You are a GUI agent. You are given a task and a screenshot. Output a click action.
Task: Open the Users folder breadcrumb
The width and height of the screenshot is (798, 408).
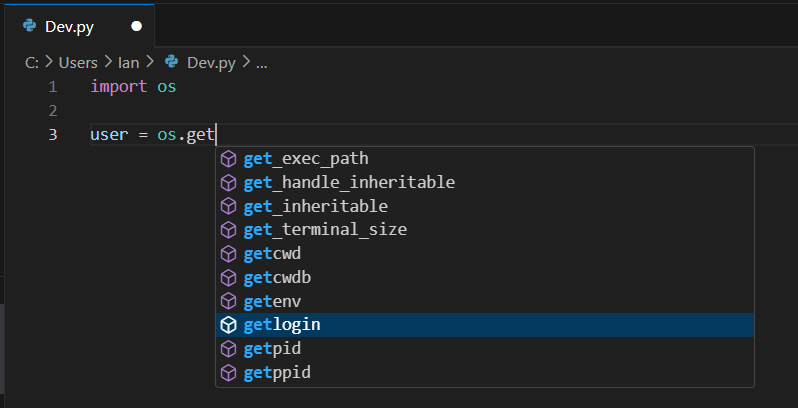coord(77,62)
